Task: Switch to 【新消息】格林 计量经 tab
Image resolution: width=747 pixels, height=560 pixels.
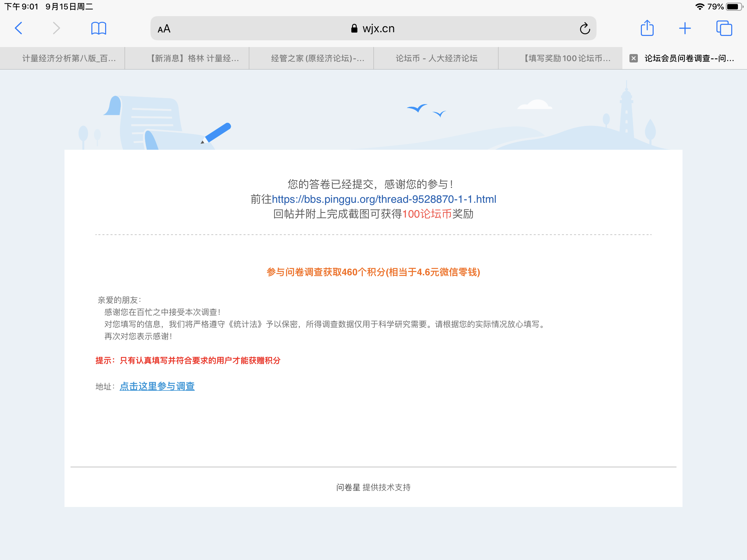Action: [x=193, y=58]
